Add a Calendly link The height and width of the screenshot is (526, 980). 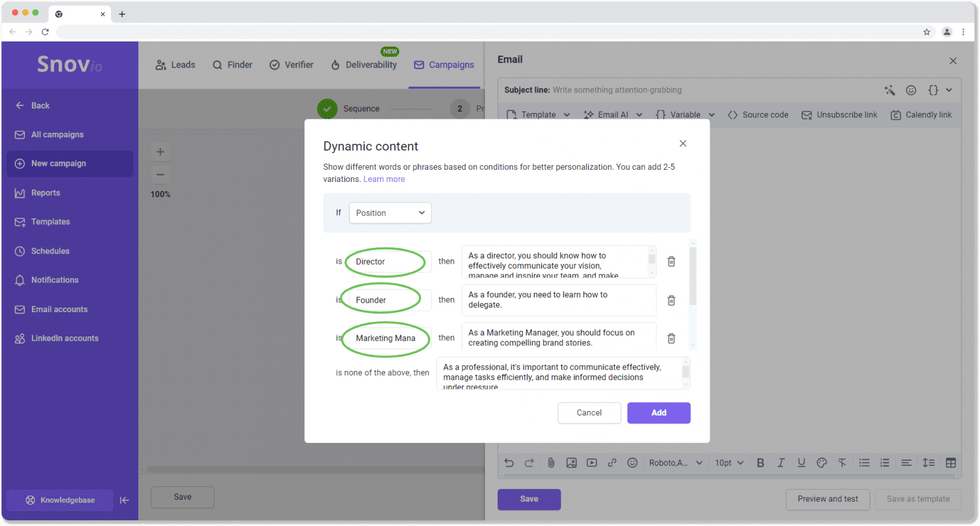pos(921,114)
